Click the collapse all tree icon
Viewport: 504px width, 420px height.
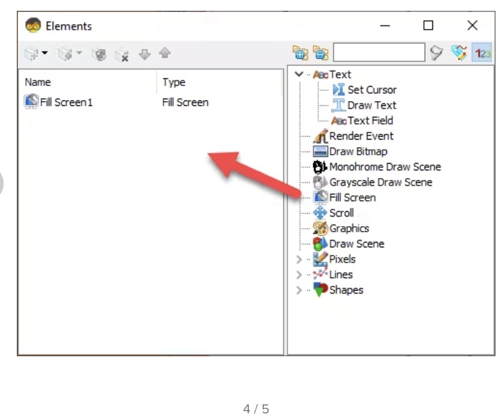pyautogui.click(x=321, y=54)
